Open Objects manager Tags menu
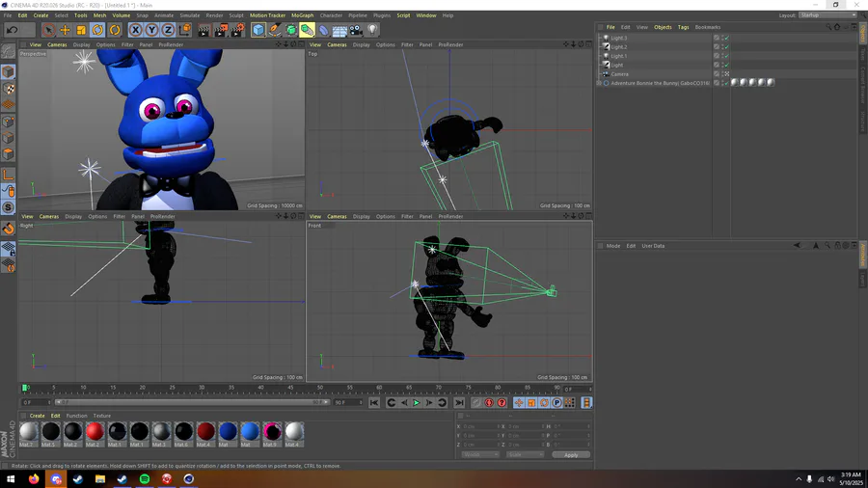 683,27
